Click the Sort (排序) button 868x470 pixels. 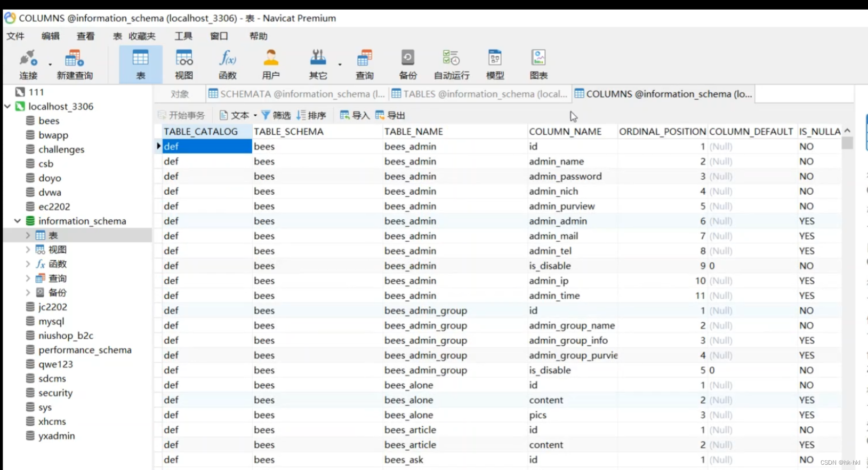point(311,115)
